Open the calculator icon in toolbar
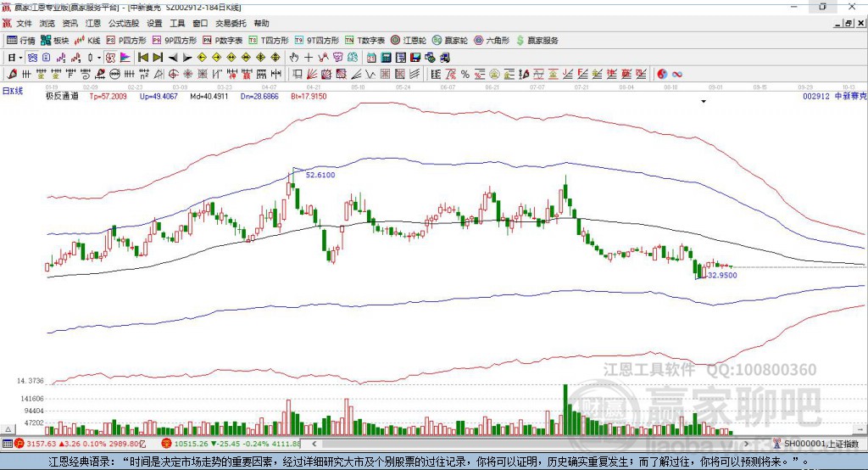868x470 pixels. tap(386, 58)
